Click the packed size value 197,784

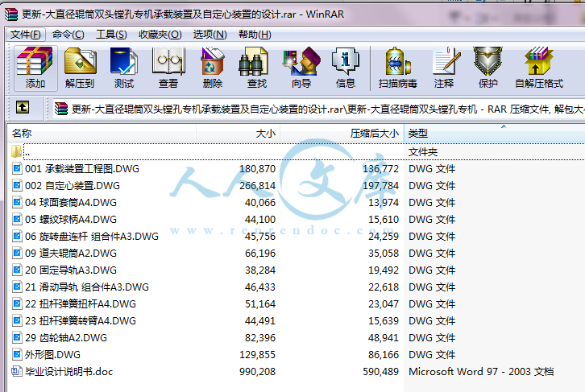click(380, 186)
